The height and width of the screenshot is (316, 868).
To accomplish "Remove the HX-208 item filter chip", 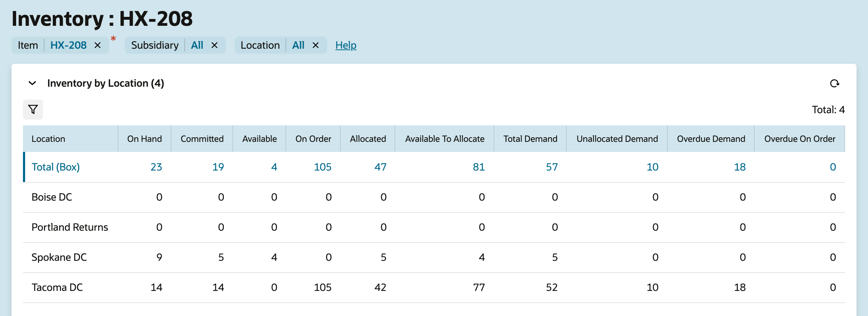I will point(98,46).
